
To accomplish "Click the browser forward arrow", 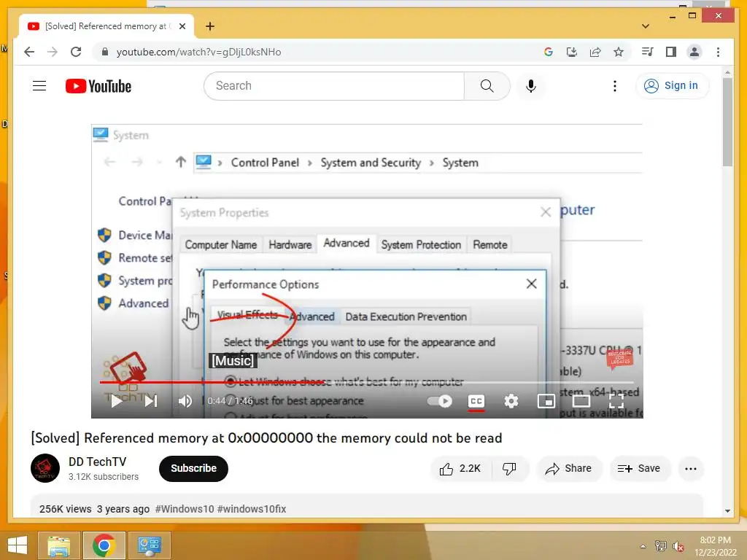I will pyautogui.click(x=53, y=52).
